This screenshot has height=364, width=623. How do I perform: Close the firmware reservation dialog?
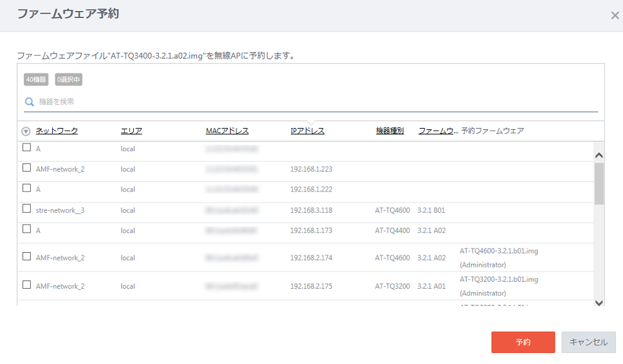pyautogui.click(x=615, y=15)
